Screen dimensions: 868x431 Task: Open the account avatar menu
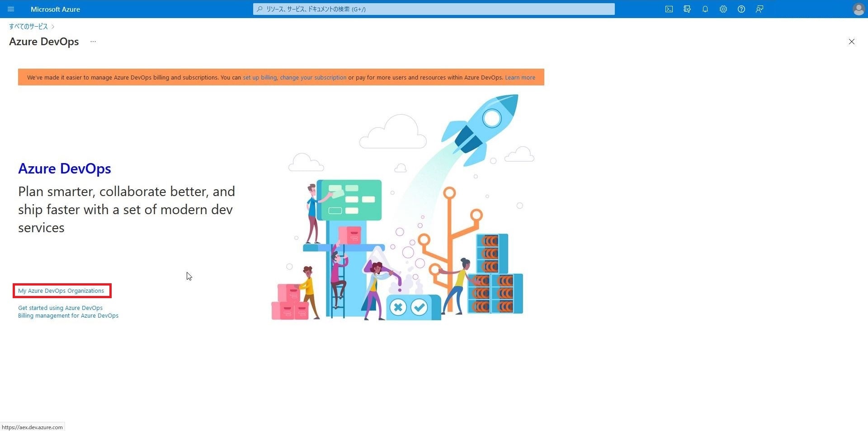click(859, 9)
